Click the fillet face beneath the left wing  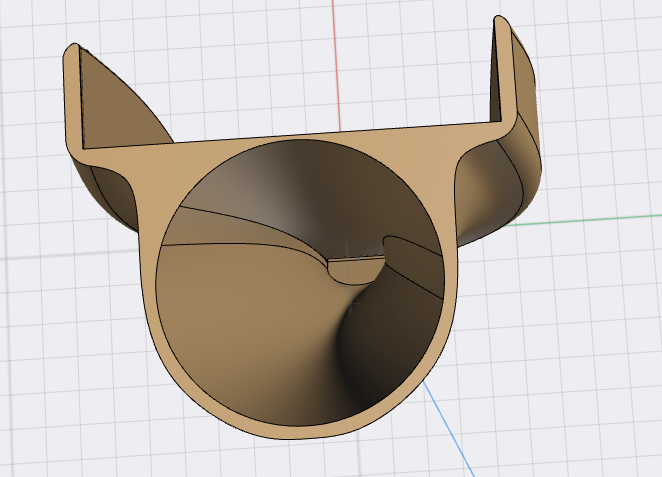pos(114,190)
